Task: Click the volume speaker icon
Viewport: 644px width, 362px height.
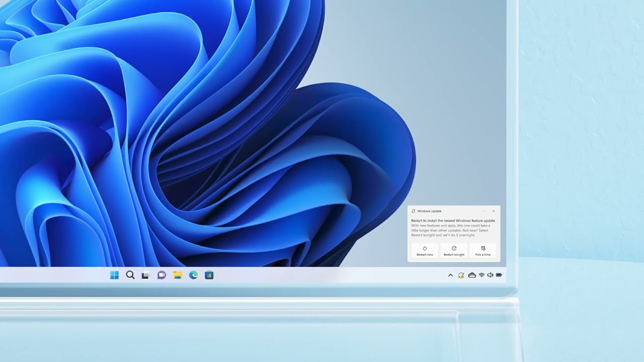Action: pos(490,275)
